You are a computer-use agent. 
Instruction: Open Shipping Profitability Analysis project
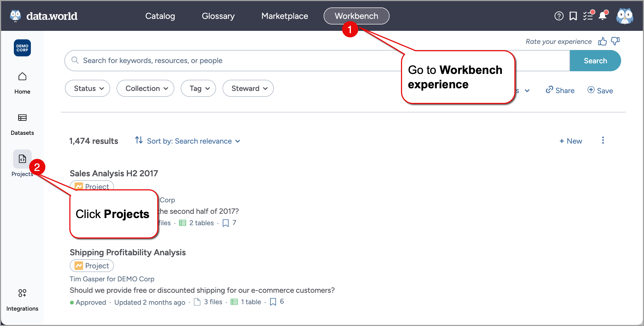(128, 252)
